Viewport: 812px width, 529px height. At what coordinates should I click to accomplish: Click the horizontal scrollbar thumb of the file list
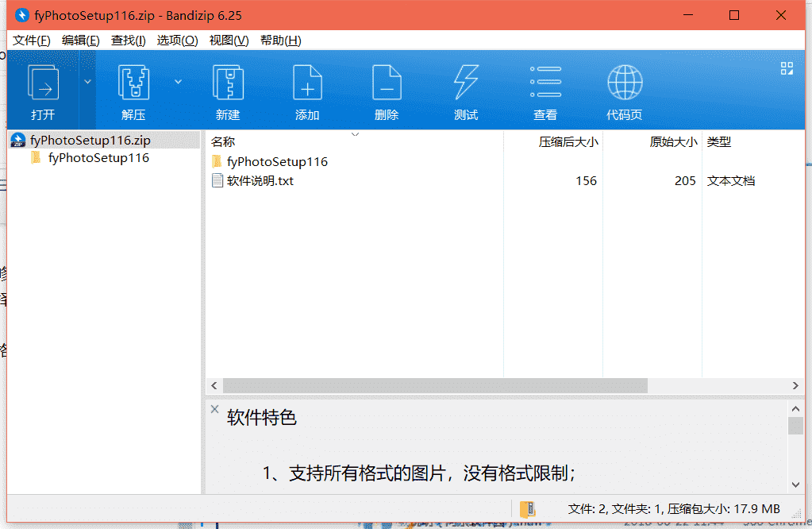click(435, 385)
